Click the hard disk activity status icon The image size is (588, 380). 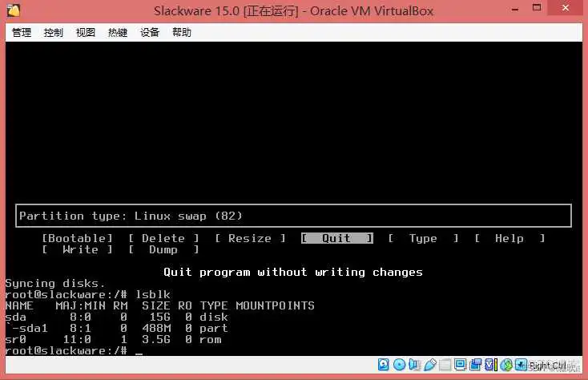coord(383,364)
